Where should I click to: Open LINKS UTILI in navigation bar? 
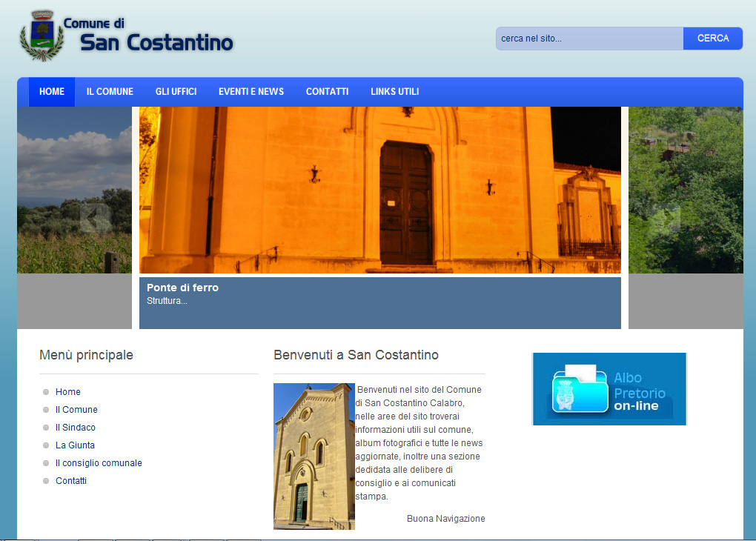394,92
